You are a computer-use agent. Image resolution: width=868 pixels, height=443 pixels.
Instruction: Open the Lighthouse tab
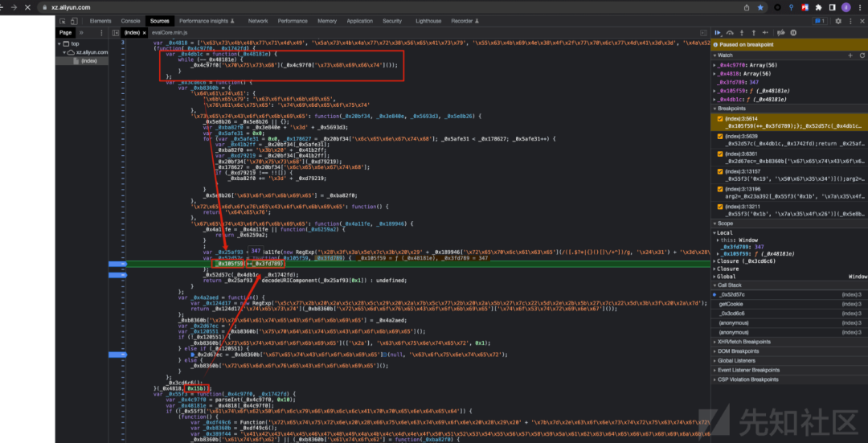coord(429,21)
